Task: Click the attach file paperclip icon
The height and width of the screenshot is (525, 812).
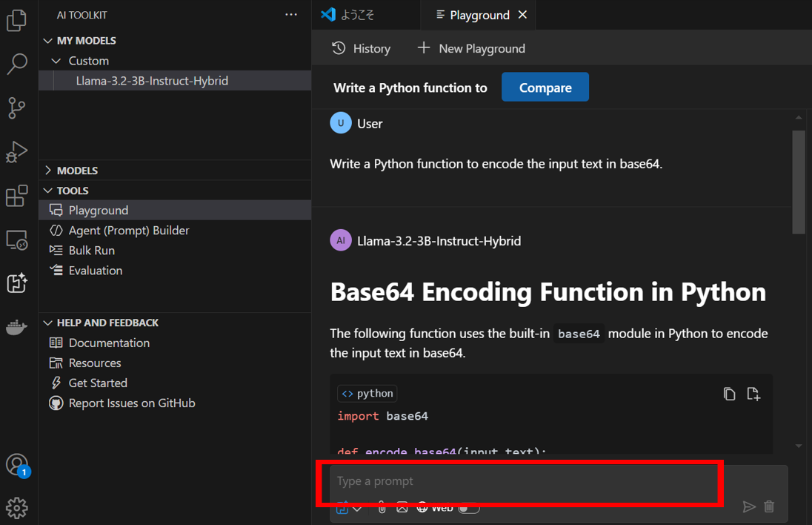Action: click(382, 507)
